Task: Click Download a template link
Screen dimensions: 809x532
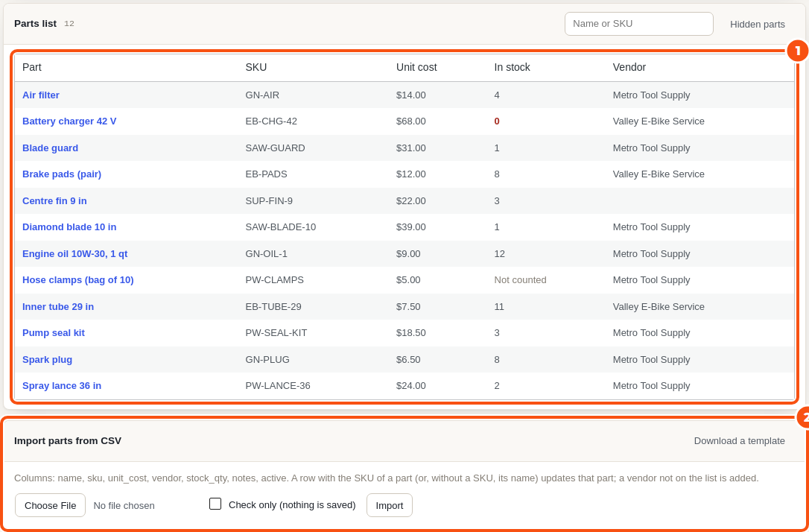Action: (x=739, y=440)
